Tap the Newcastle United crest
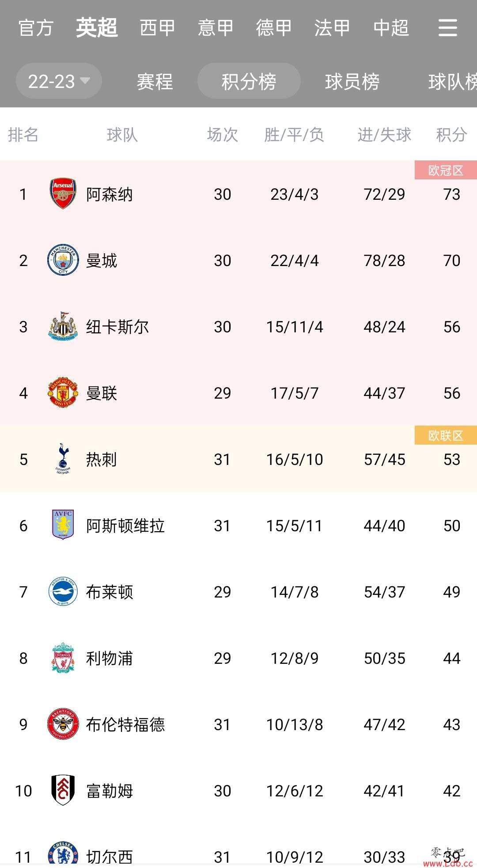The width and height of the screenshot is (477, 868). pos(63,326)
